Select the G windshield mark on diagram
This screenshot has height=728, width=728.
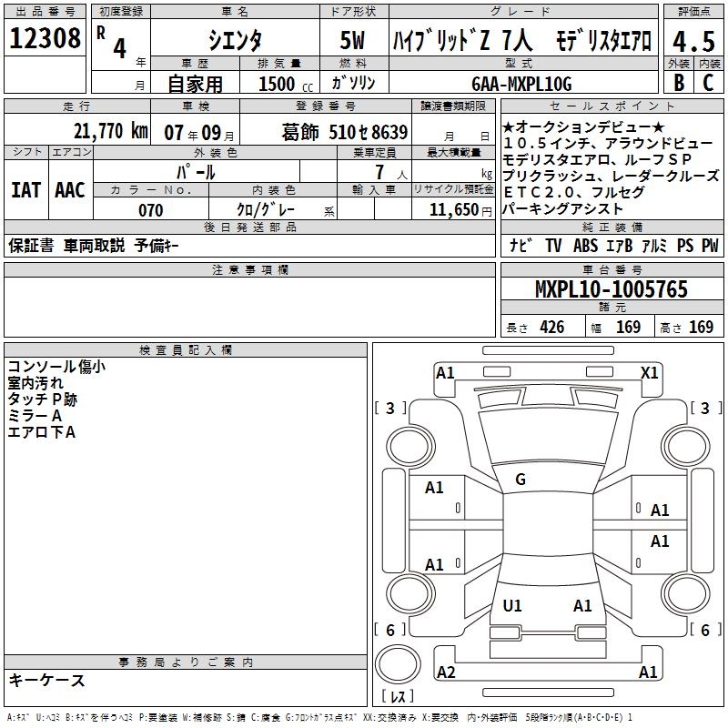[x=521, y=480]
